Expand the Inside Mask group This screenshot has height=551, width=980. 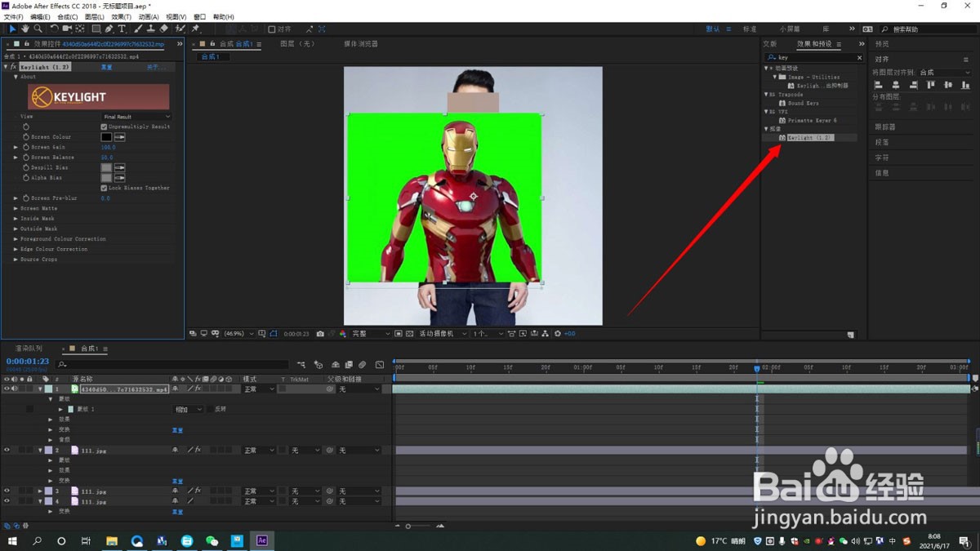pos(16,219)
